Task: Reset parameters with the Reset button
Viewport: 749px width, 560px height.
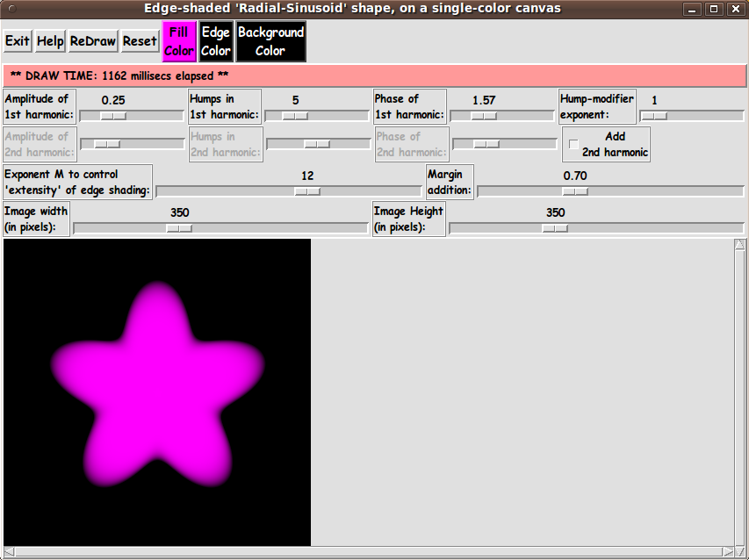Action: pos(140,41)
